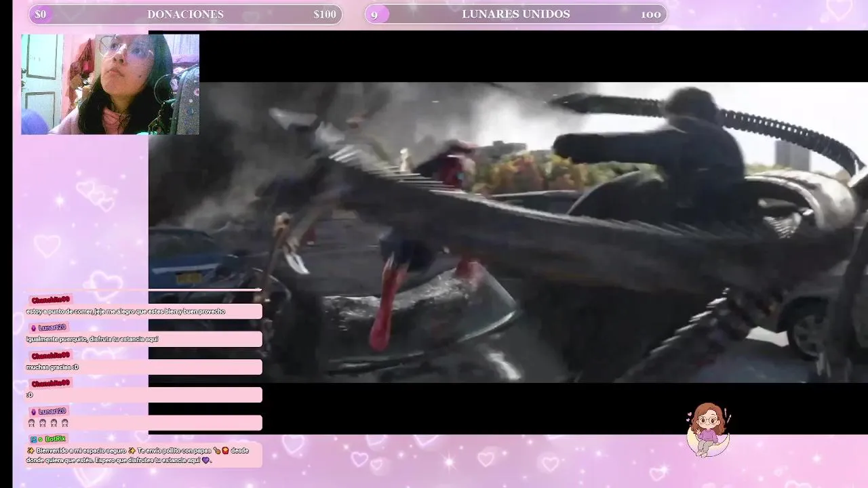Click the fries emoji in BotRix message
Screen dimensions: 868x488
pyautogui.click(x=225, y=451)
